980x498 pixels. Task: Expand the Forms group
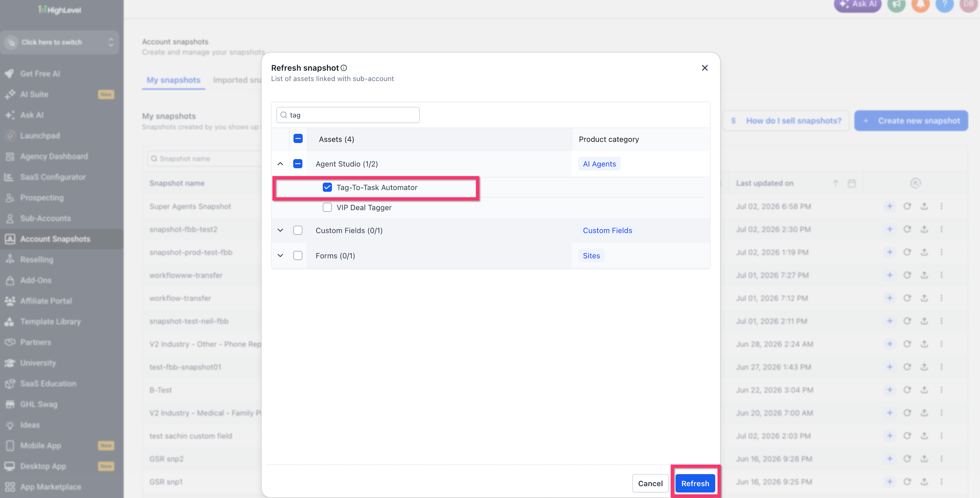[280, 255]
